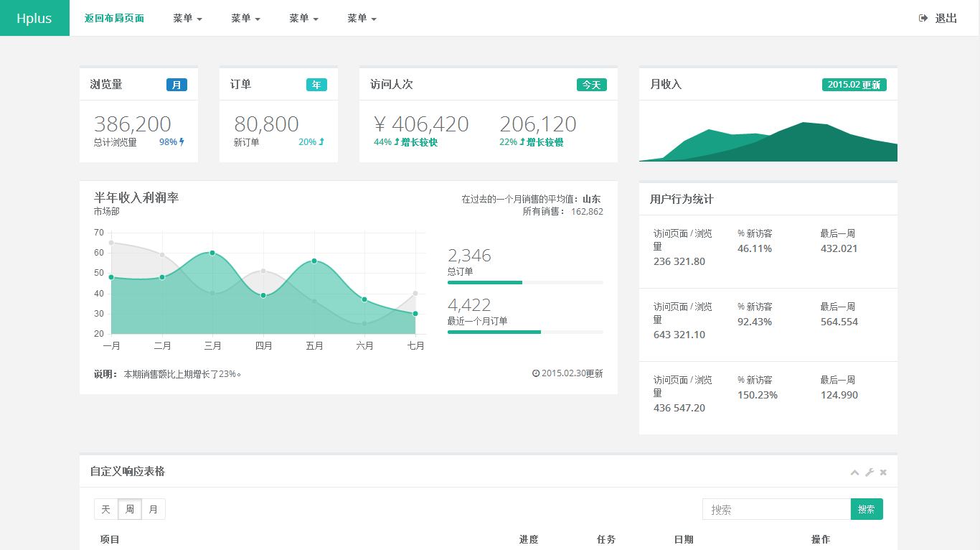The image size is (980, 550).
Task: Click the clock icon before 2015.02.30更新
Action: click(x=536, y=373)
